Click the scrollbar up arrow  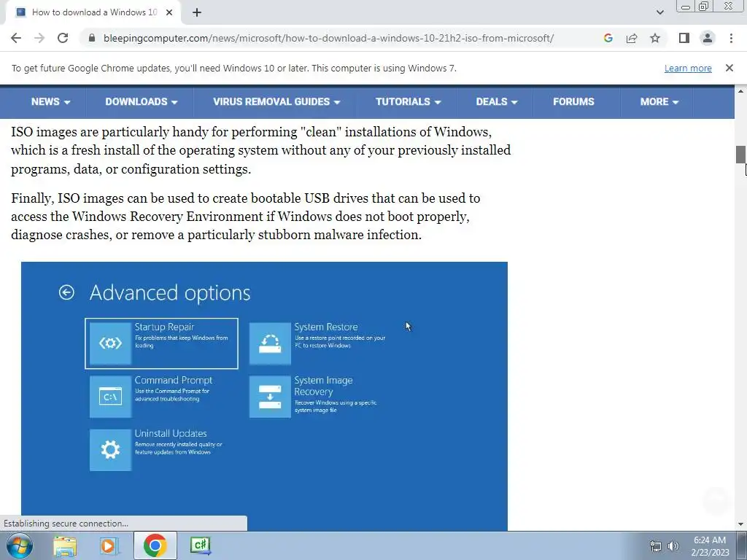[740, 90]
